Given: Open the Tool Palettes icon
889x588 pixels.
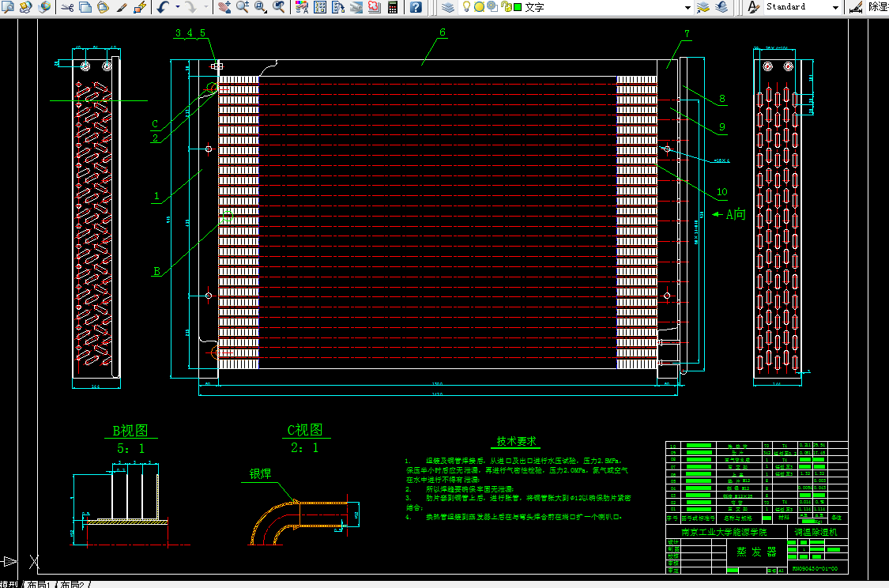Looking at the screenshot, I should (x=338, y=7).
